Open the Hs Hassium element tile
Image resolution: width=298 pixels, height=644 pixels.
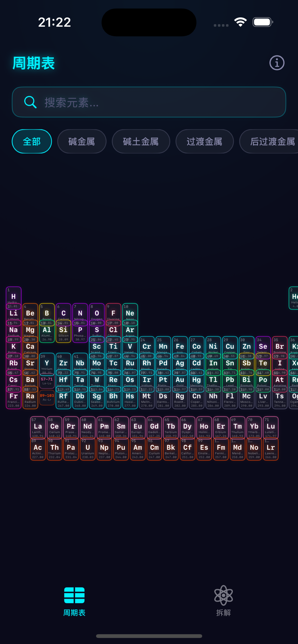pos(130,398)
